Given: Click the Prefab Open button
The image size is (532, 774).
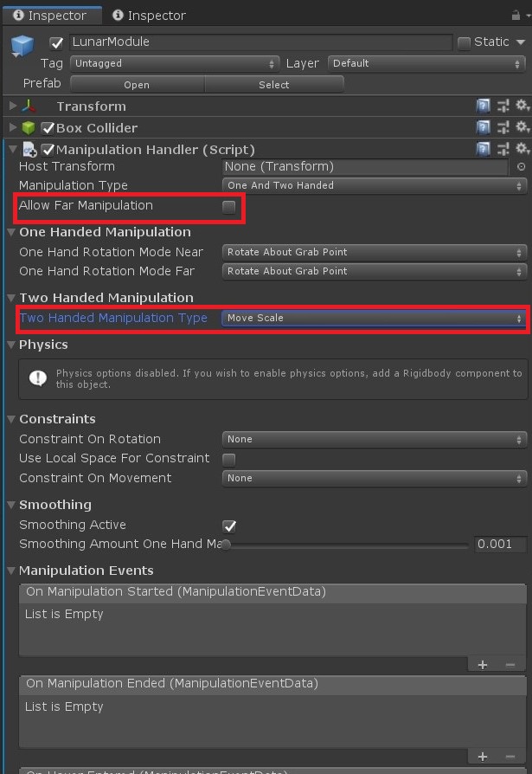Looking at the screenshot, I should (x=137, y=84).
